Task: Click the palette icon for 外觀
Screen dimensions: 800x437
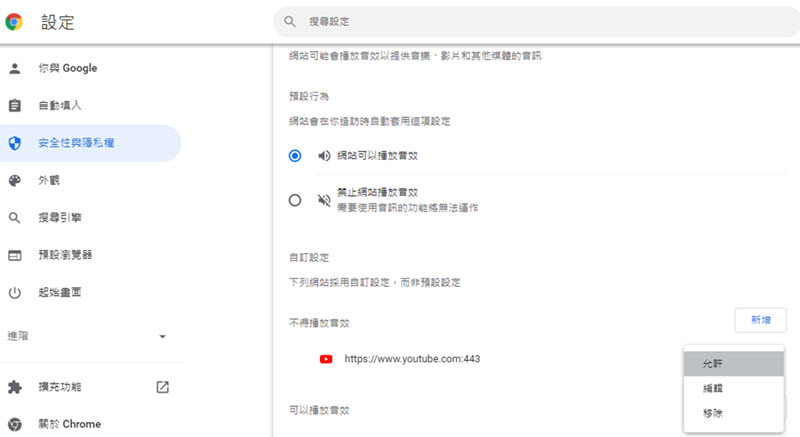Action: pyautogui.click(x=15, y=181)
